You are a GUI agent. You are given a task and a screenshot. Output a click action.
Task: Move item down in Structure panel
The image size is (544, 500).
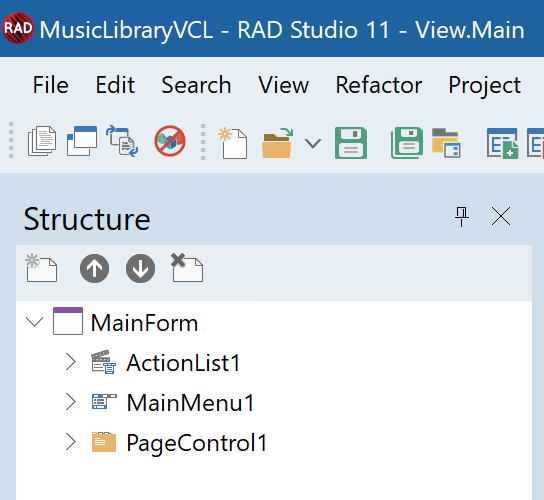pyautogui.click(x=141, y=269)
